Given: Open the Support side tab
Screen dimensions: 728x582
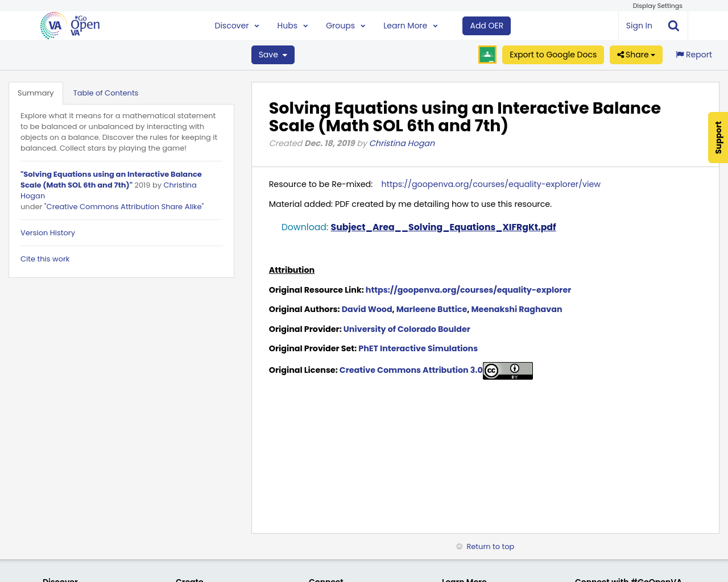Looking at the screenshot, I should click(717, 138).
